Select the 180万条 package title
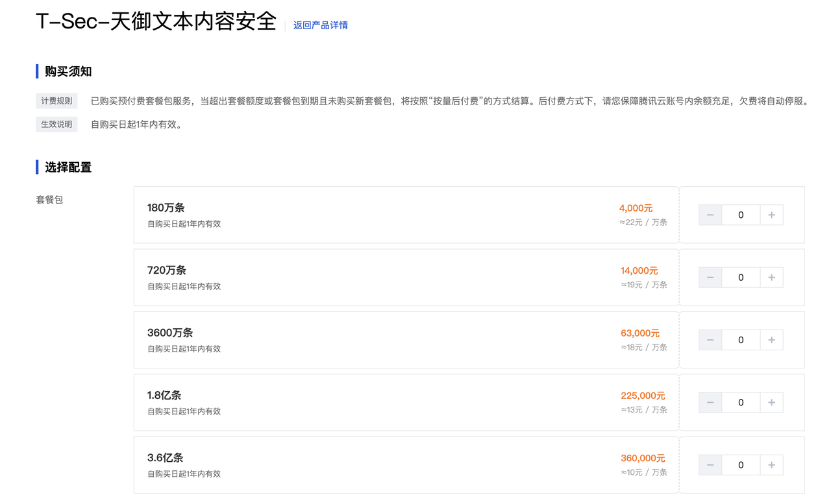 (166, 208)
